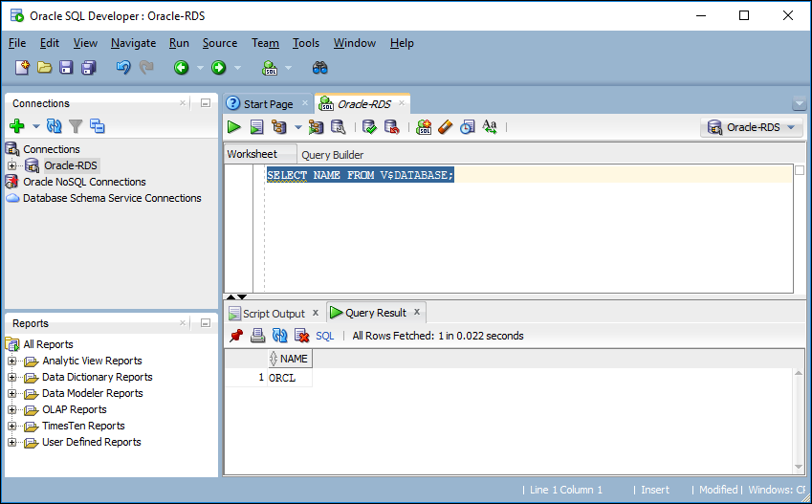Switch to the Script Output tab
Screen dimensions: 812x504
(273, 314)
